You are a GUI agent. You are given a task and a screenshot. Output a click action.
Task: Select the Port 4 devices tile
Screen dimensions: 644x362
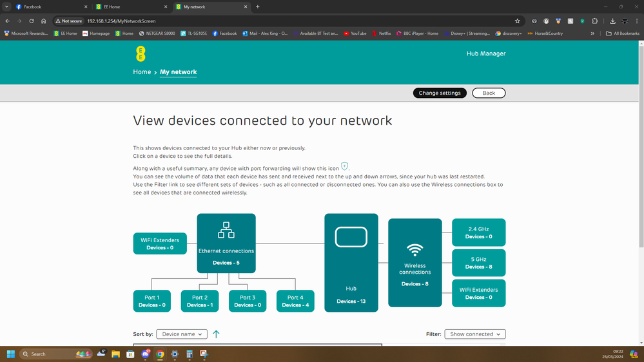point(295,301)
